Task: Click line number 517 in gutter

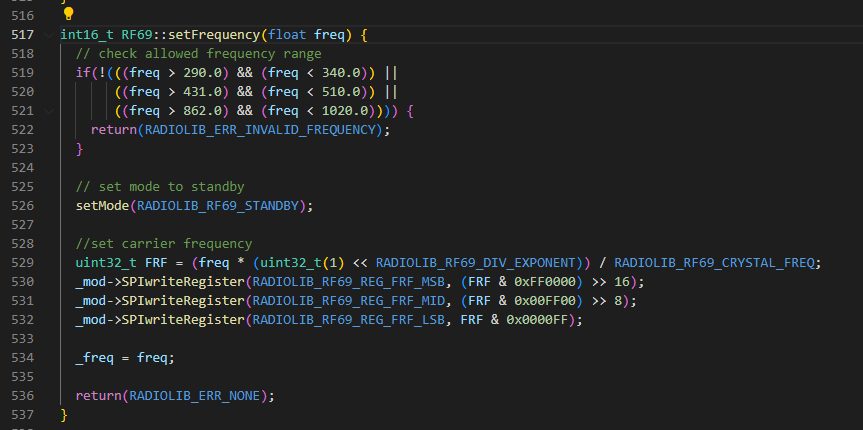Action: click(22, 35)
